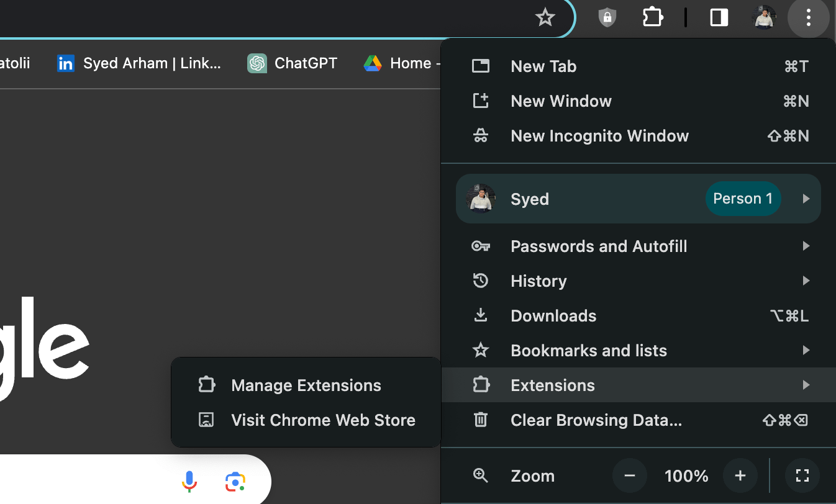836x504 pixels.
Task: Open a New Incognito Window
Action: 599,136
